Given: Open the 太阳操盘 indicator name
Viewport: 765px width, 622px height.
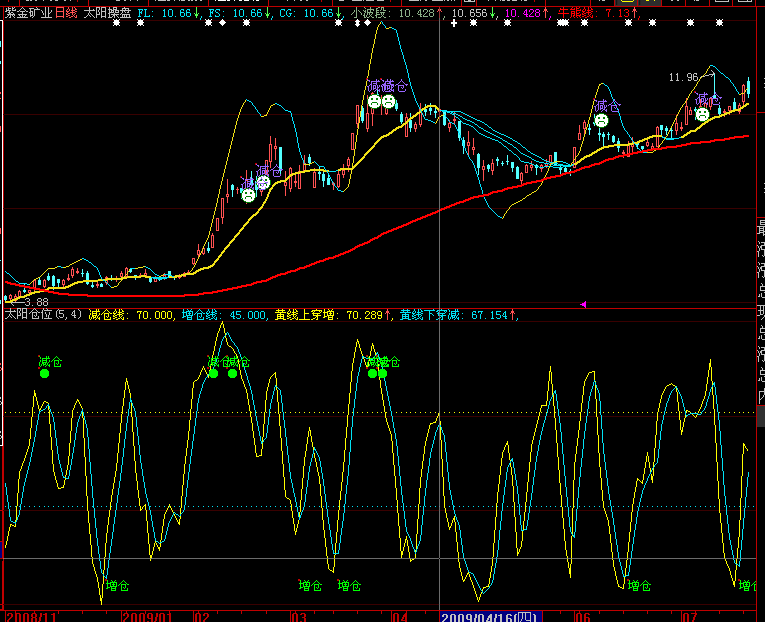Looking at the screenshot, I should coord(106,13).
